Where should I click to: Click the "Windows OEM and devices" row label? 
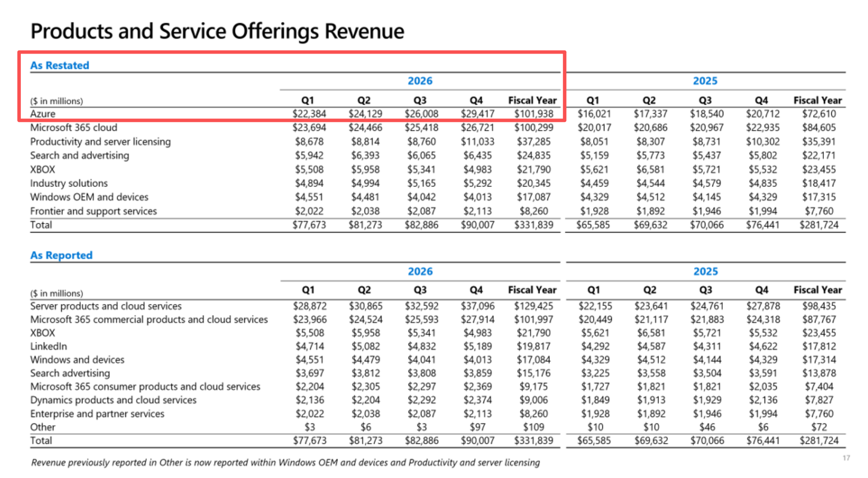89,197
